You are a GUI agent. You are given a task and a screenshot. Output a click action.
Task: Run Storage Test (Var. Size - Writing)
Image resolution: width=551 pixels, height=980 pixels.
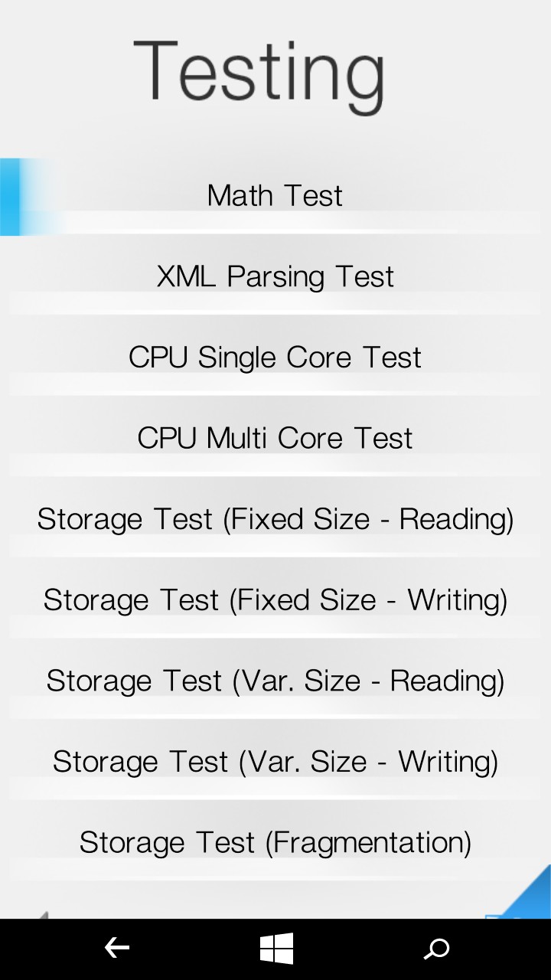click(x=275, y=761)
